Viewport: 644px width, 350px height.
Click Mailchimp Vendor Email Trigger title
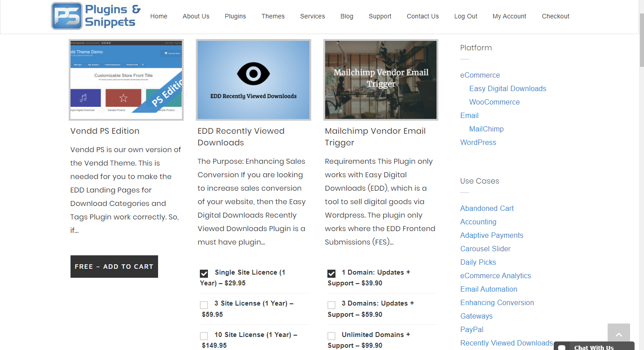coord(375,137)
